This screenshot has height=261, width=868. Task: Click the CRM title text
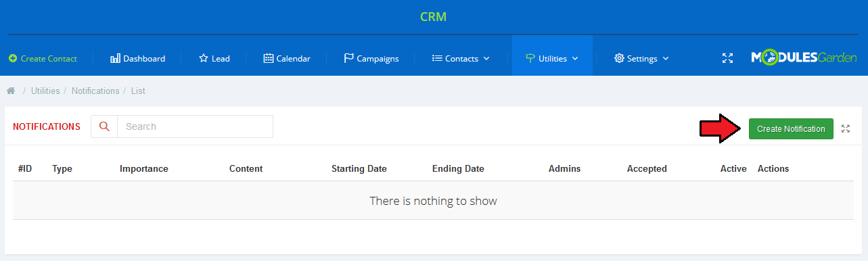(x=434, y=16)
